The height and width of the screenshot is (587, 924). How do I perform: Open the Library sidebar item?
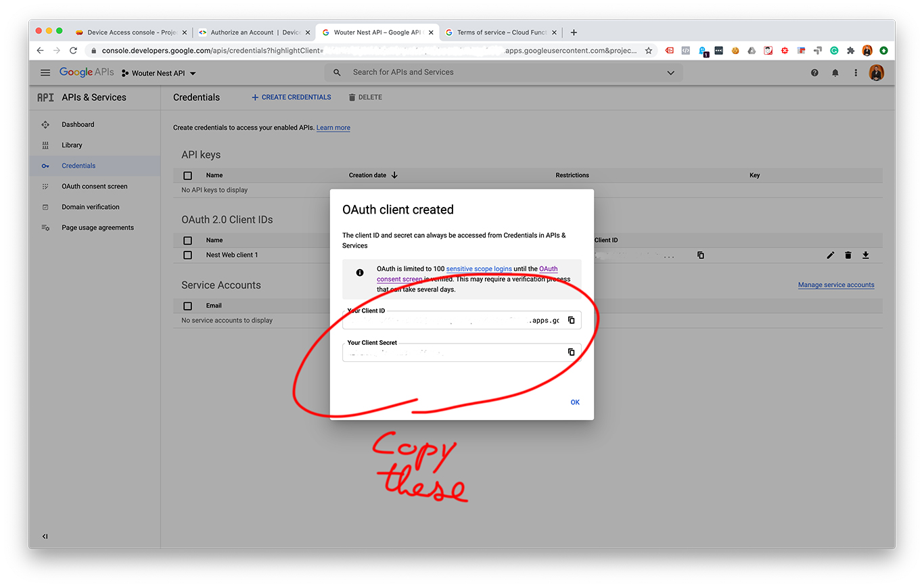pos(72,145)
